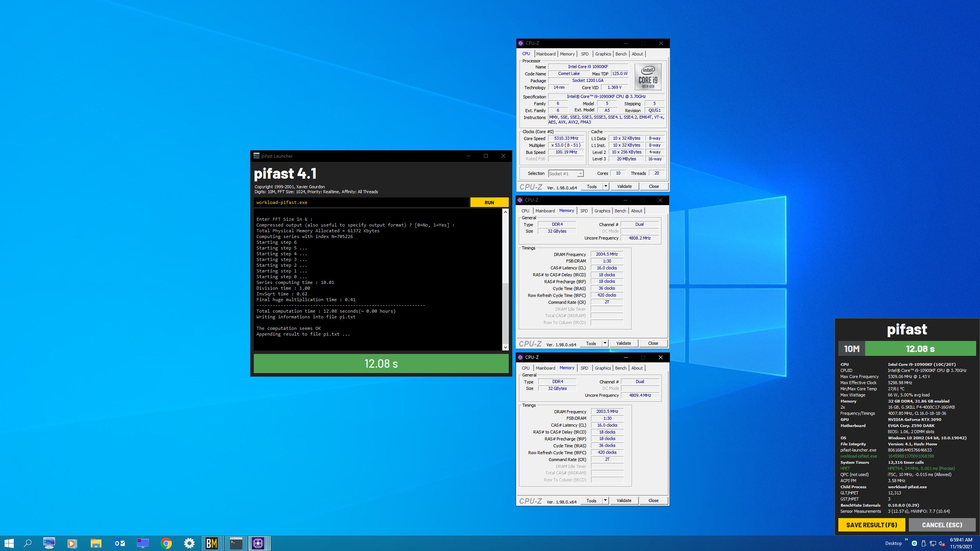Screen dimensions: 980x551
Task: Switch to Mainboard tab in top CPU-Z
Action: pos(546,54)
